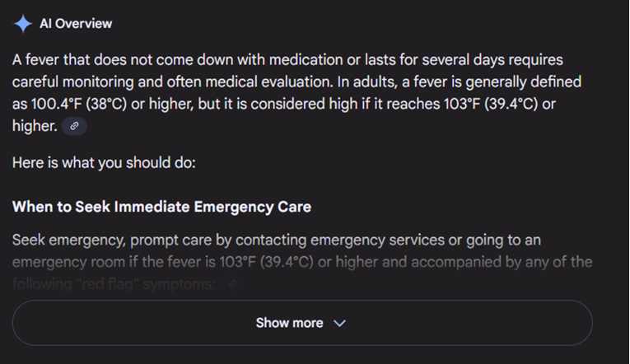Click the AI Overview sparkle icon
This screenshot has width=630, height=364.
22,24
